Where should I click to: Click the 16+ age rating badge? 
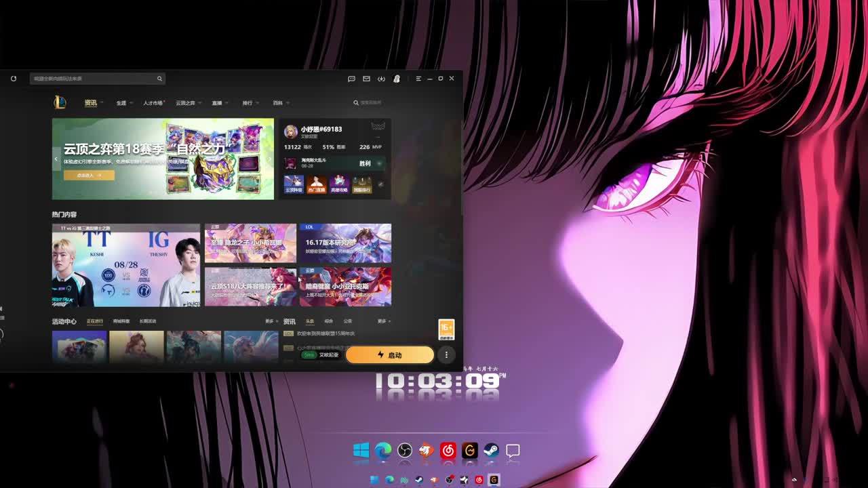[x=446, y=329]
